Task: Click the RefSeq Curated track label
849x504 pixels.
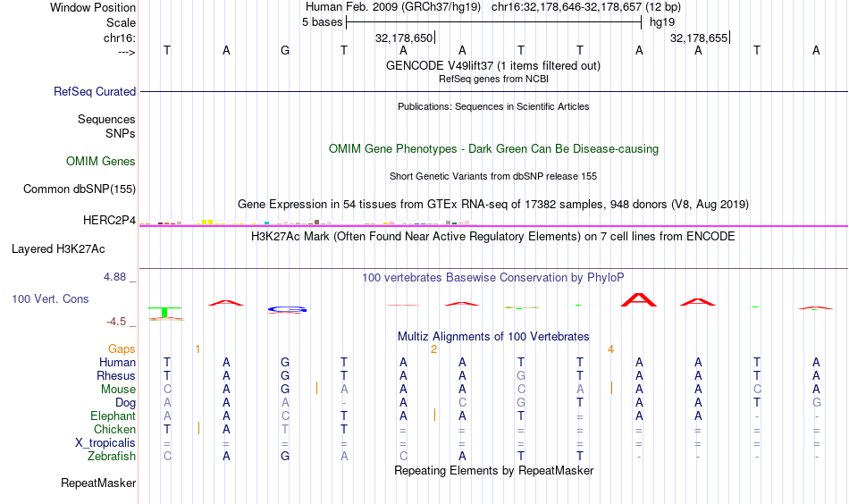Action: tap(94, 91)
